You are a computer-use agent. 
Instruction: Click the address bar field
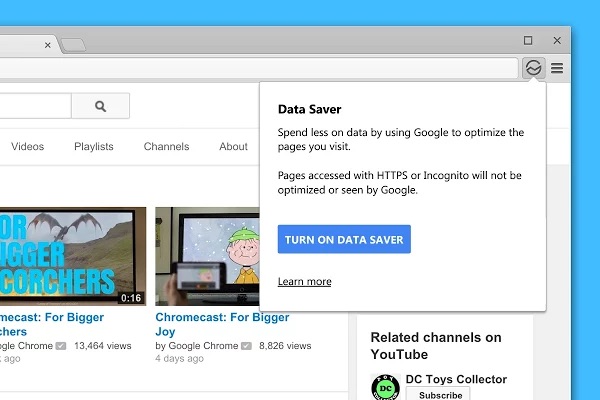click(x=259, y=68)
